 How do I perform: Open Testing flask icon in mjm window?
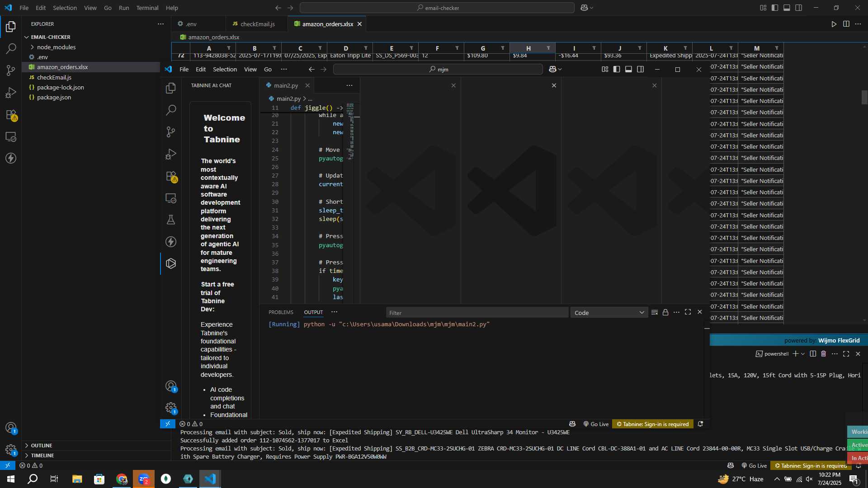[x=171, y=220]
